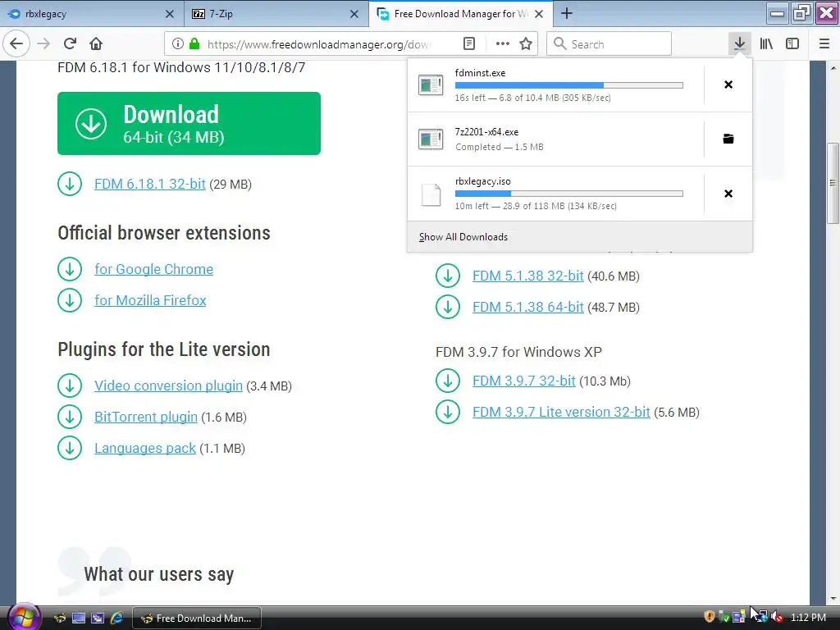
Task: Toggle the sidebars toolbar button
Action: (792, 44)
